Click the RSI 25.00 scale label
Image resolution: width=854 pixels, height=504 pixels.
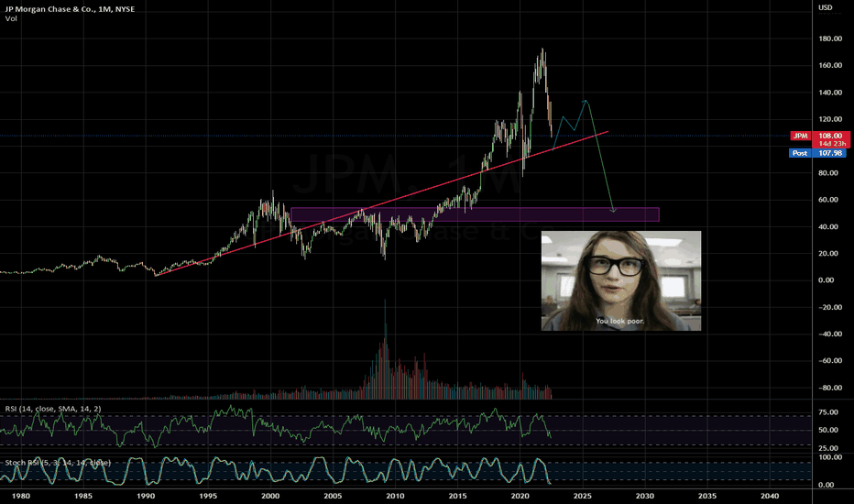pos(827,448)
